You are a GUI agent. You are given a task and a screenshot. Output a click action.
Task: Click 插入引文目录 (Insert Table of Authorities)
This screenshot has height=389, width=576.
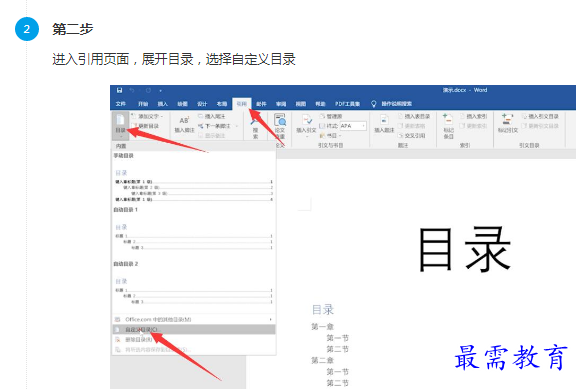click(x=540, y=116)
